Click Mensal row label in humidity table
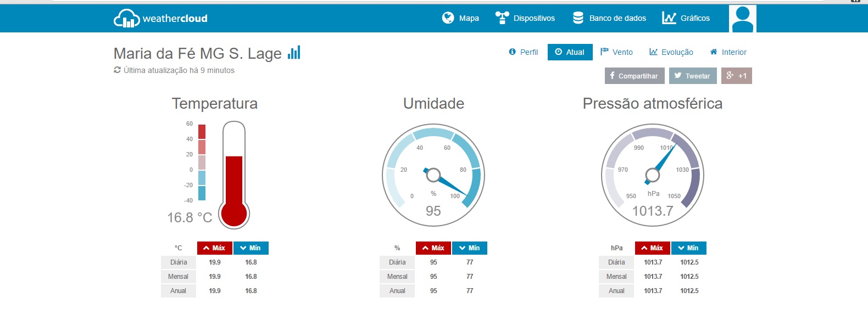 point(397,277)
